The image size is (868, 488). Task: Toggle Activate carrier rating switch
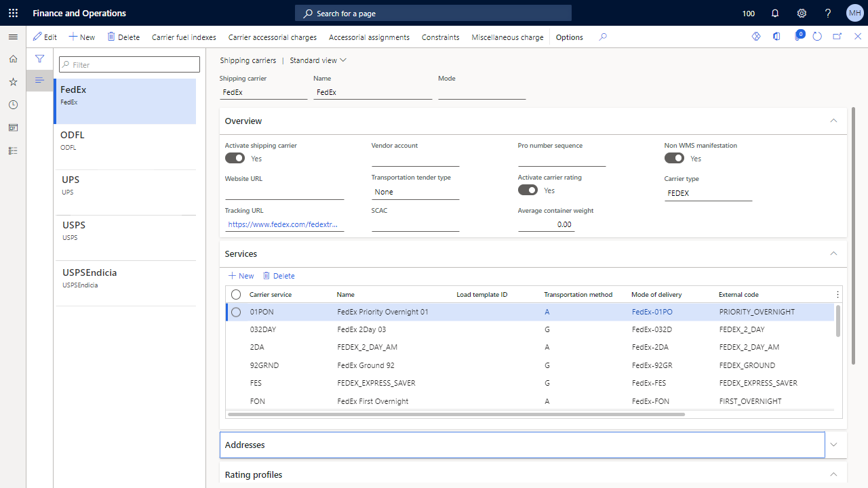528,190
